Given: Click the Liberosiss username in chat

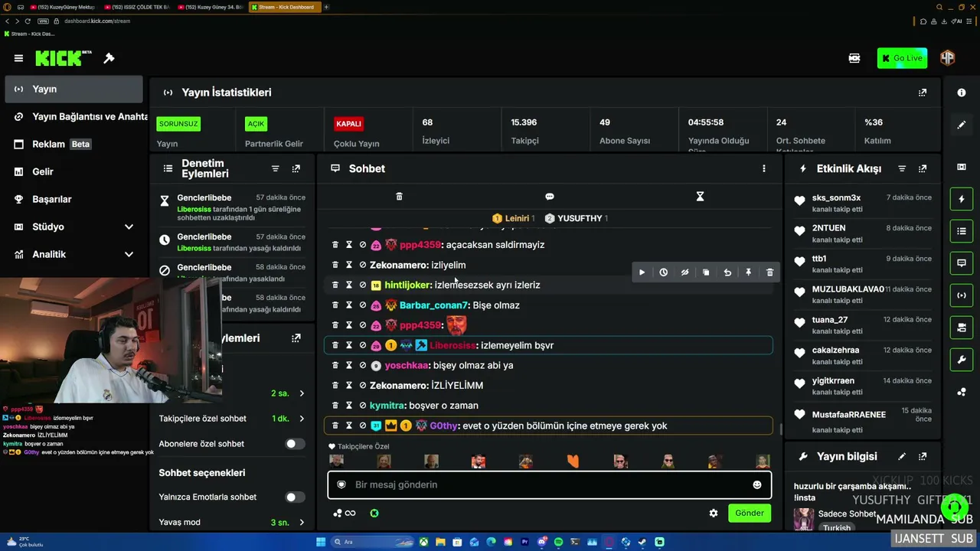Looking at the screenshot, I should pyautogui.click(x=452, y=346).
